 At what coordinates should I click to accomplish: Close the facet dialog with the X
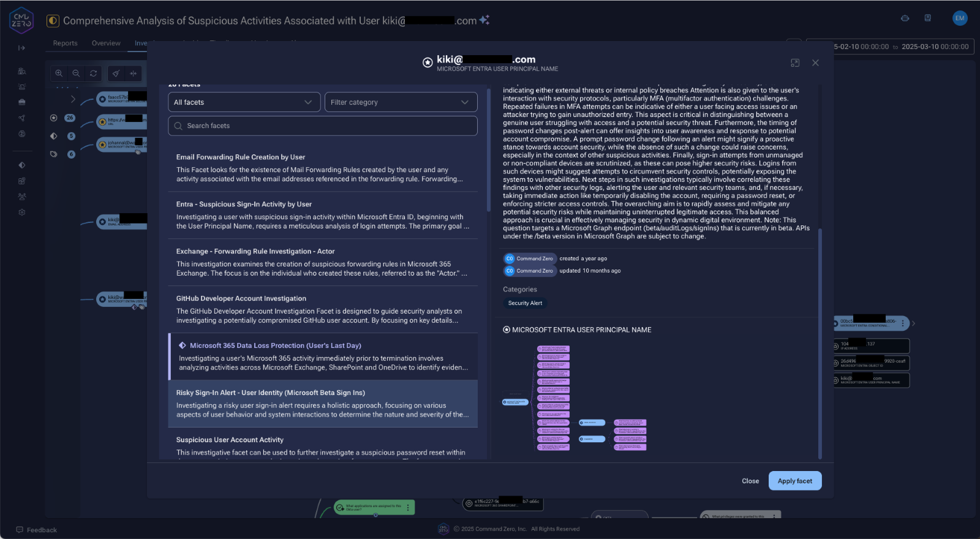(x=815, y=63)
